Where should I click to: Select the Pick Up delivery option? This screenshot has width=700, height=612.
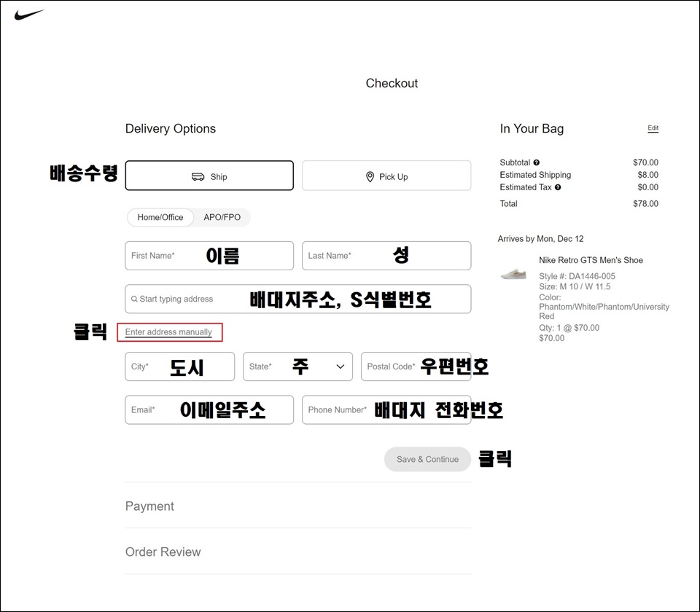tap(386, 176)
